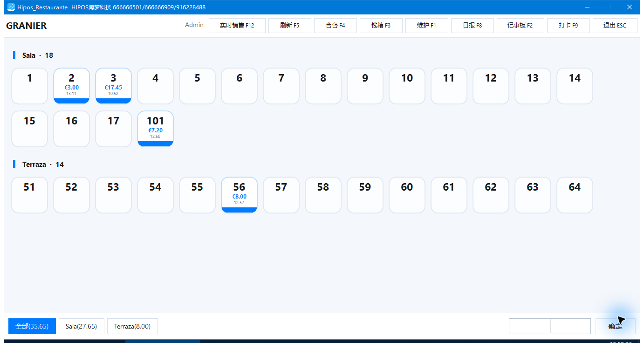Open table 2 with €3.00 order
Image resolution: width=644 pixels, height=343 pixels.
coord(72,86)
